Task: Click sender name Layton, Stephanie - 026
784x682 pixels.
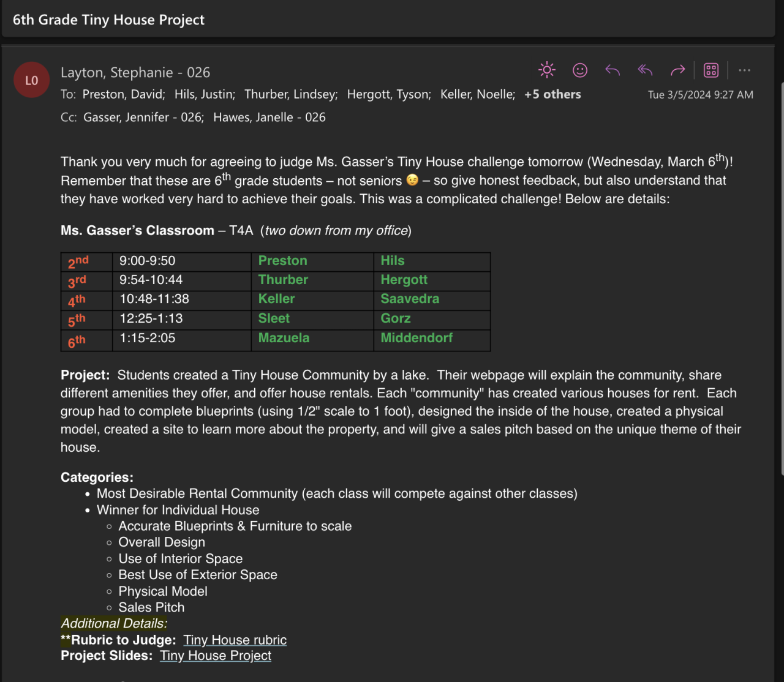Action: [x=135, y=72]
